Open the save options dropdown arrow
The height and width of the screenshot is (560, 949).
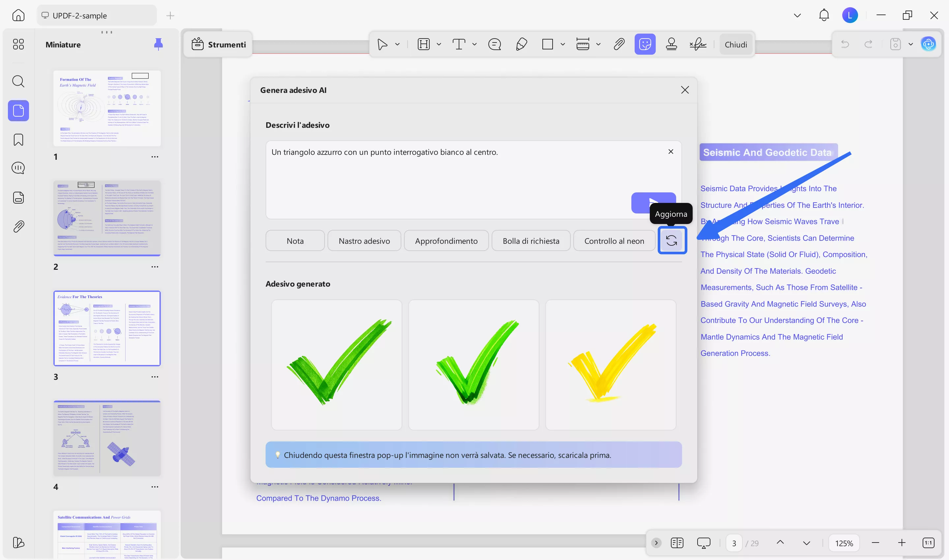pos(911,44)
